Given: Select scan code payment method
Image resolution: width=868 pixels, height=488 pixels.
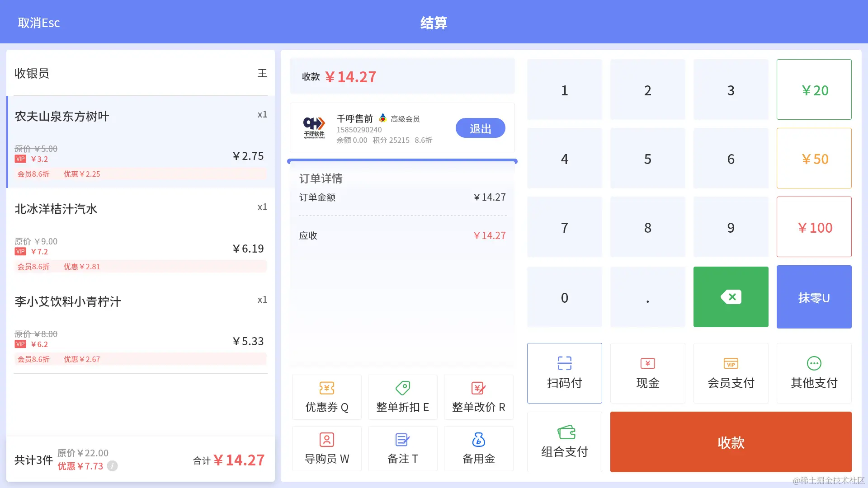Looking at the screenshot, I should 564,373.
